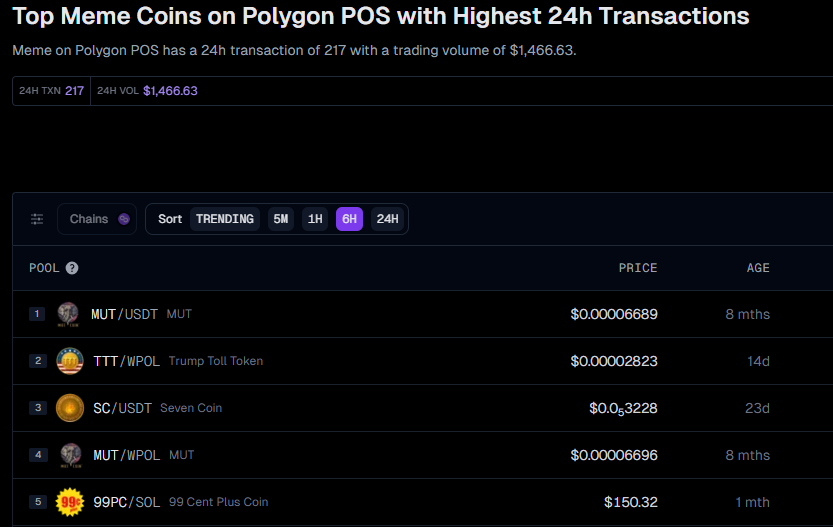Sort by TRENDING
The width and height of the screenshot is (833, 527).
225,219
